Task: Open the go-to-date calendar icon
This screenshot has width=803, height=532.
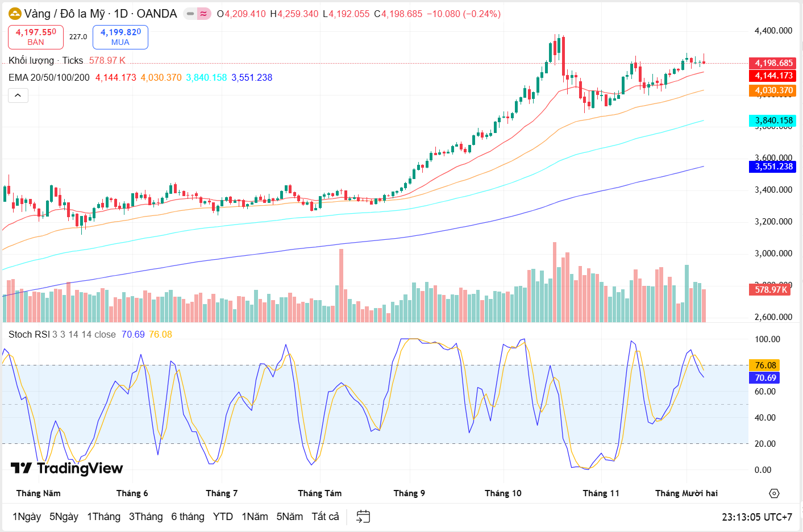Action: coord(363,517)
